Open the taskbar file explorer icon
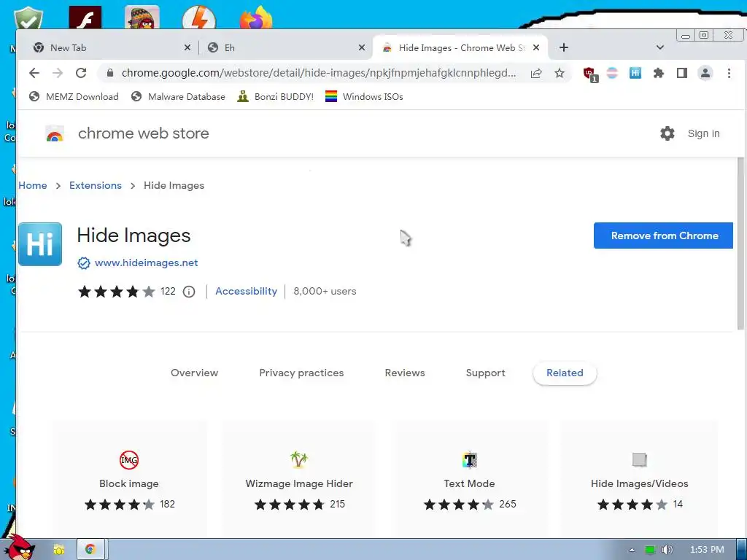The width and height of the screenshot is (747, 560). point(58,550)
